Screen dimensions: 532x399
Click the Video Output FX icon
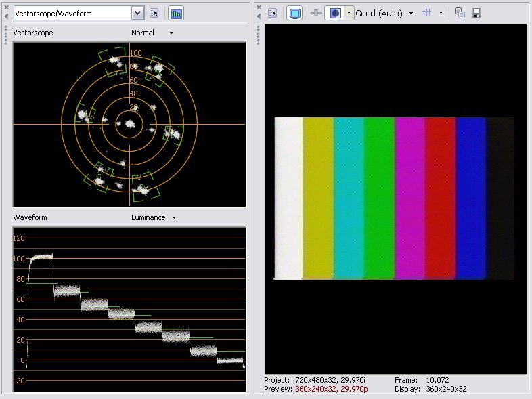[315, 13]
